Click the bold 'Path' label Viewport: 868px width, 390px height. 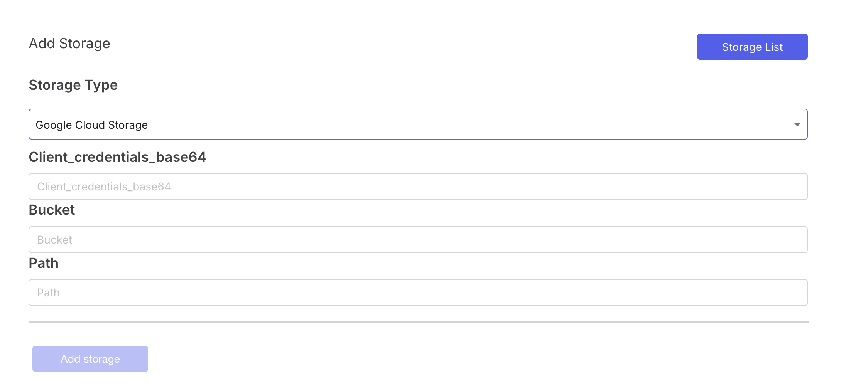point(44,263)
